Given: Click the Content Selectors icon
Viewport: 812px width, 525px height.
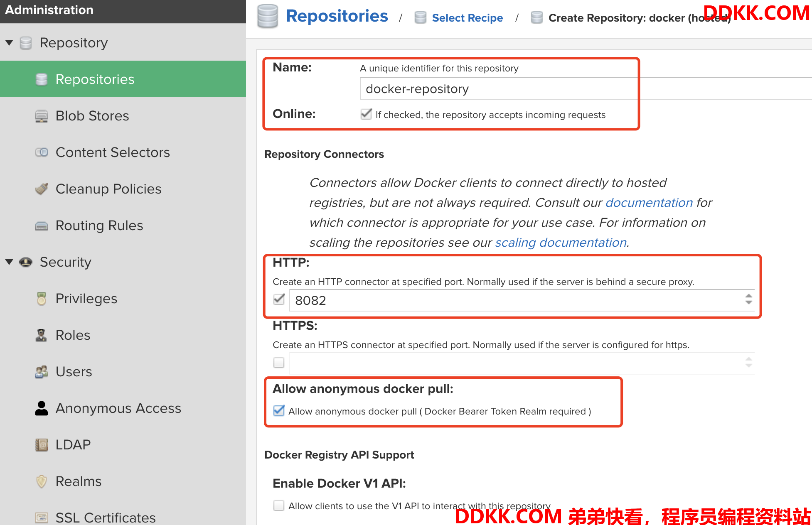Looking at the screenshot, I should [x=42, y=152].
